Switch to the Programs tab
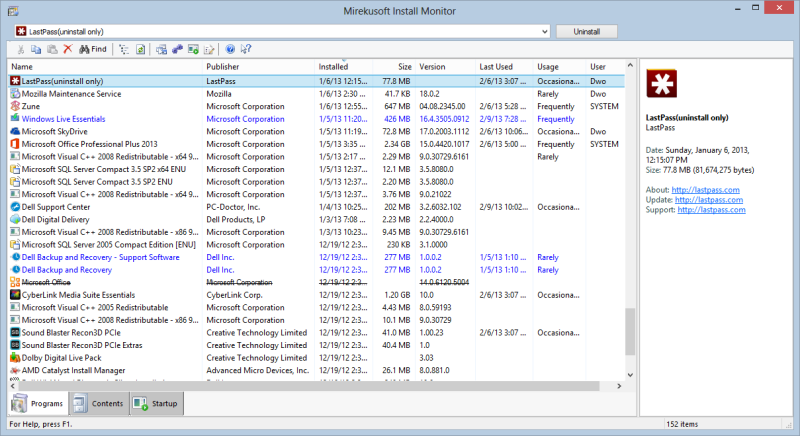 tap(38, 403)
